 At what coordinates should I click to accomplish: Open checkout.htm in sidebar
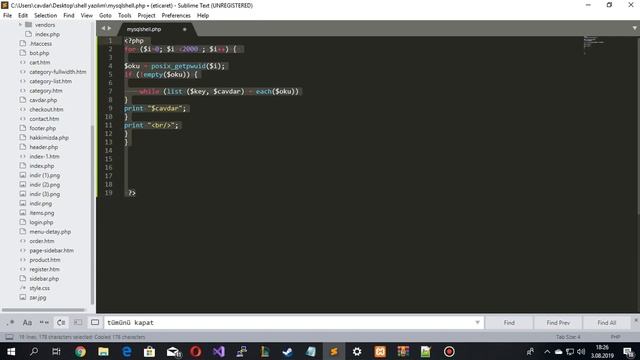pyautogui.click(x=46, y=109)
